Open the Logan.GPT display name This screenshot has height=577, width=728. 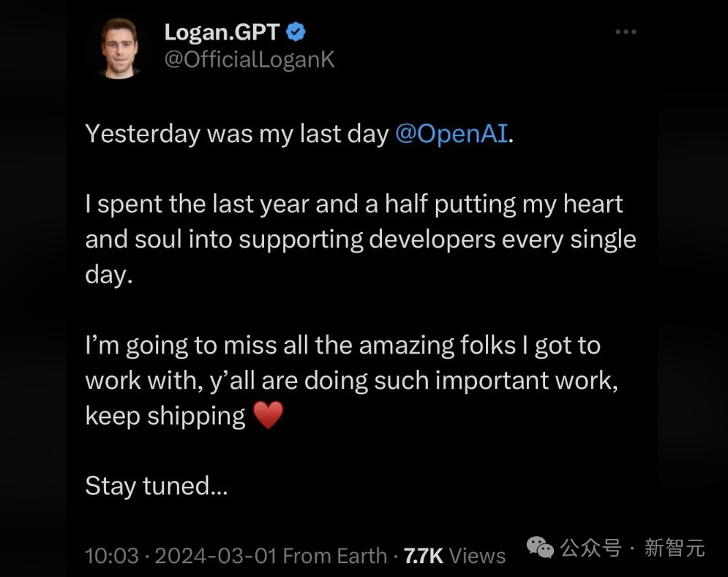(222, 32)
